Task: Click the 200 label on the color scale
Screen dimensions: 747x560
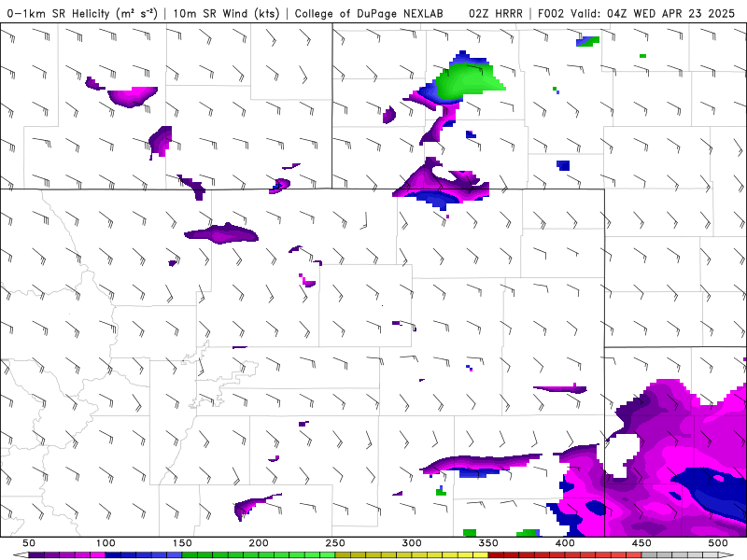Action: (259, 543)
